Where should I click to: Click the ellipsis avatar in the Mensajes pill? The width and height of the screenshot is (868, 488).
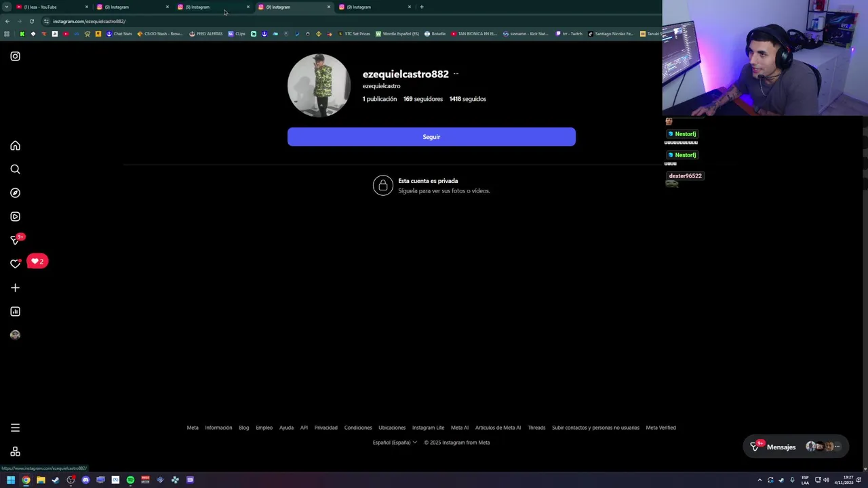click(x=837, y=447)
